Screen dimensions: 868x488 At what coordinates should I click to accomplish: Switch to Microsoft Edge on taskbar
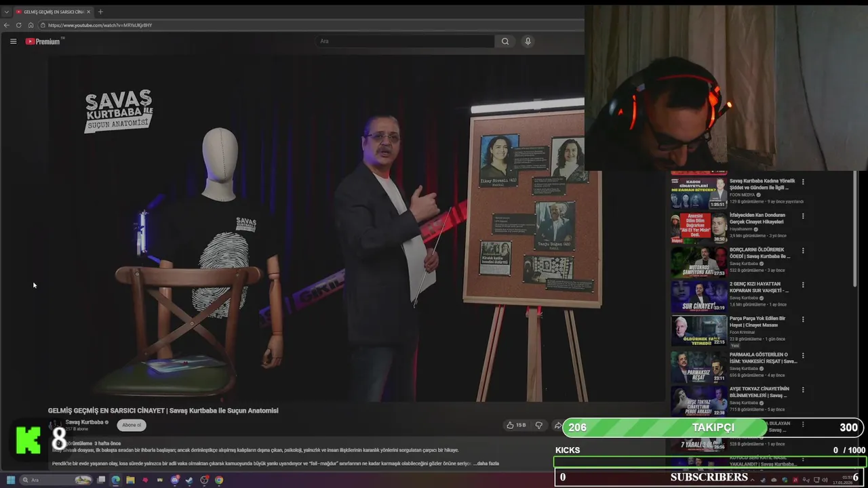click(x=116, y=480)
